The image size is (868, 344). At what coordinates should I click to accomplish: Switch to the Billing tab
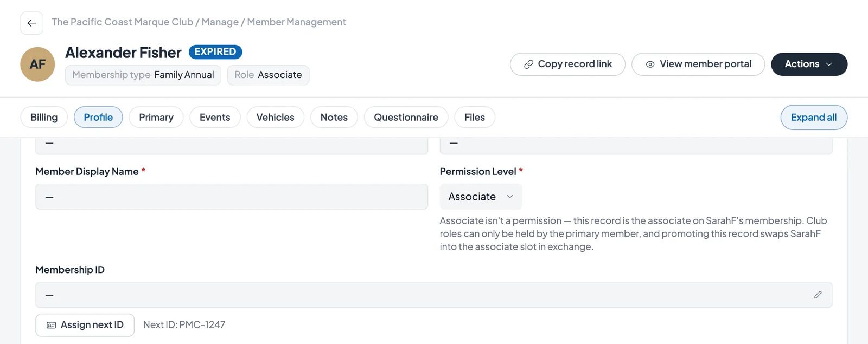point(44,117)
